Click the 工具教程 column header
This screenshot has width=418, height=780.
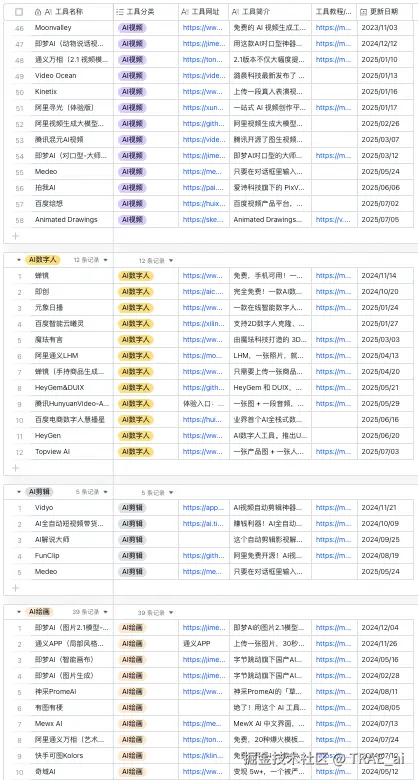[334, 11]
